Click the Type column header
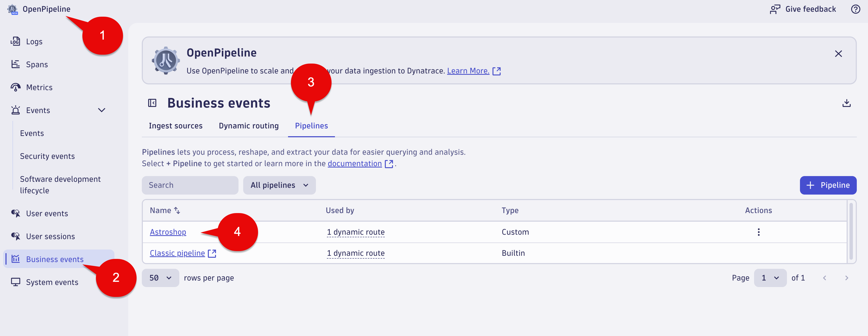This screenshot has width=868, height=336. tap(510, 210)
